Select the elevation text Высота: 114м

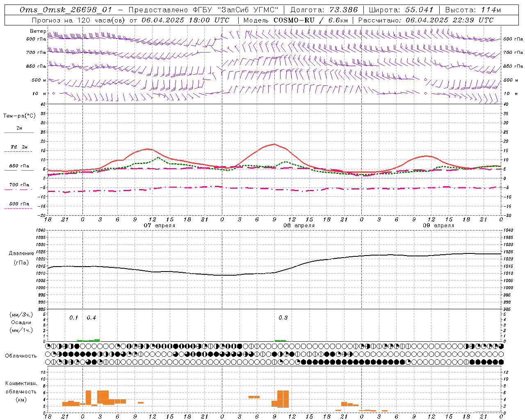click(x=473, y=10)
